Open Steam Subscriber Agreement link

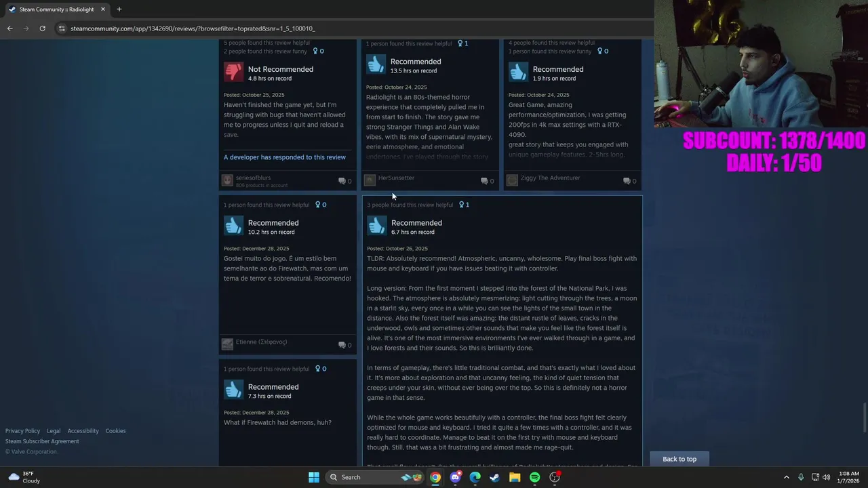42,441
